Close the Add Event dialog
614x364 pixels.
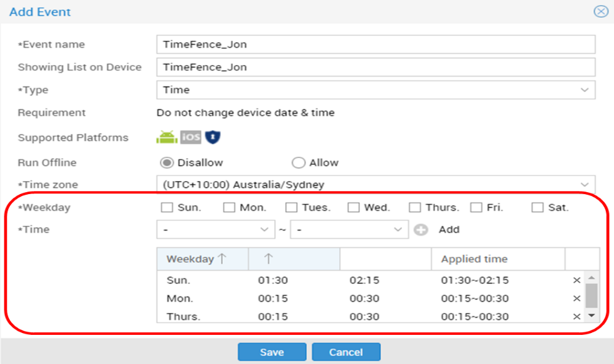coord(601,12)
